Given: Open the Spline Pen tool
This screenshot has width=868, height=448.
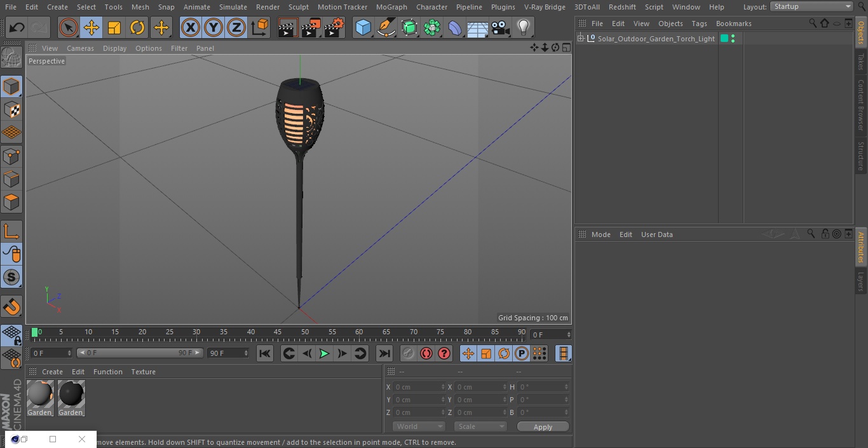Looking at the screenshot, I should pyautogui.click(x=386, y=27).
